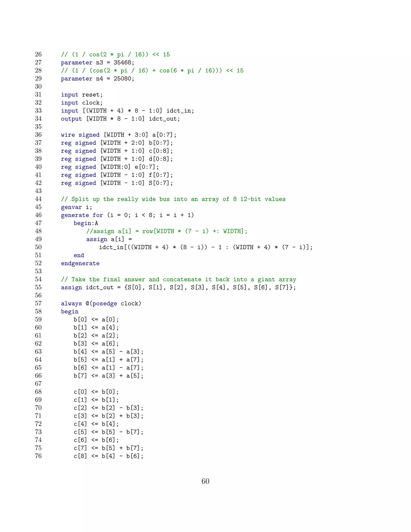Click the 'assign idct_out' concatenation line
The width and height of the screenshot is (411, 532).
coord(178,287)
